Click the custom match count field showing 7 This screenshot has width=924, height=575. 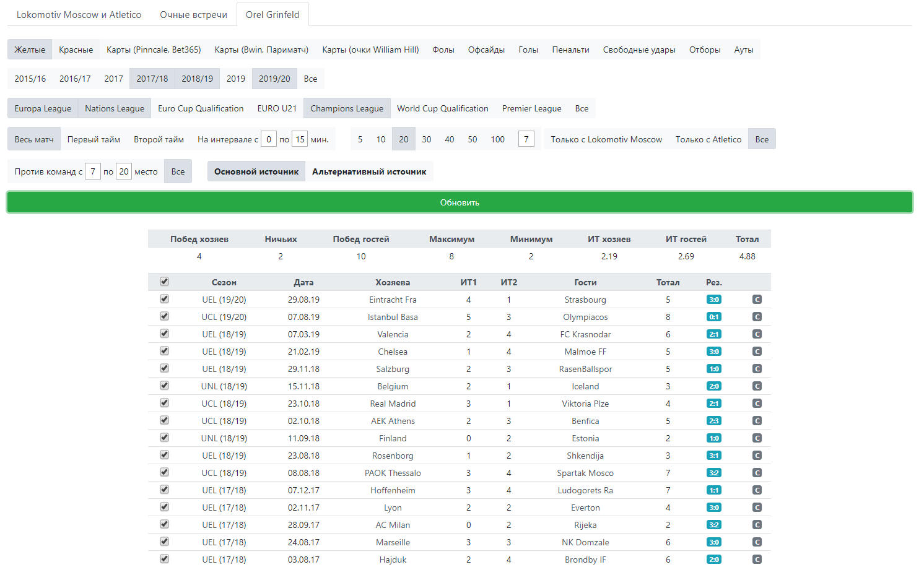(x=526, y=139)
